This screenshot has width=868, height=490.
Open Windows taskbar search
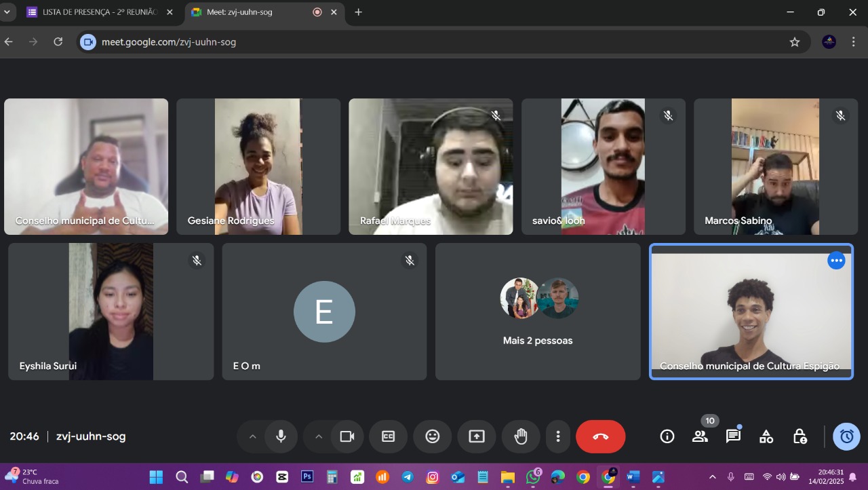click(x=182, y=477)
